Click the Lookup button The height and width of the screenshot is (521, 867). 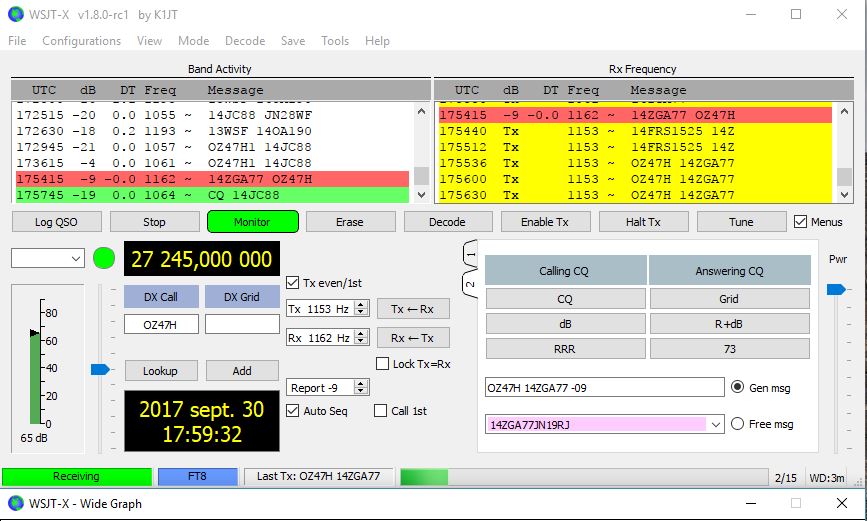click(x=161, y=371)
